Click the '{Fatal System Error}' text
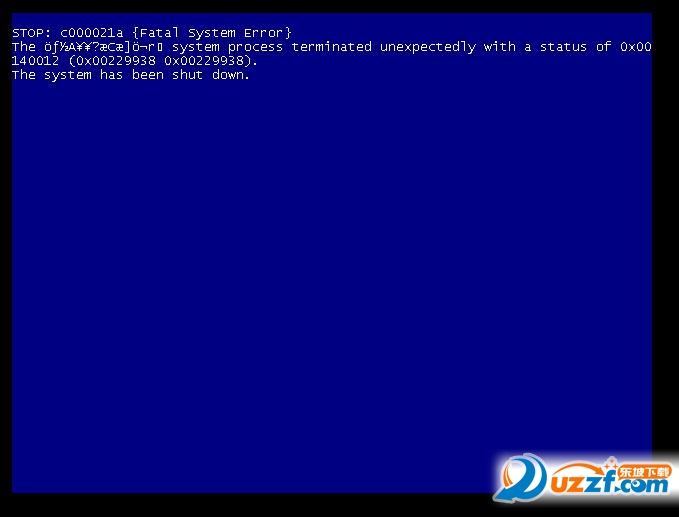Viewport: 679px width, 517px height. (213, 33)
